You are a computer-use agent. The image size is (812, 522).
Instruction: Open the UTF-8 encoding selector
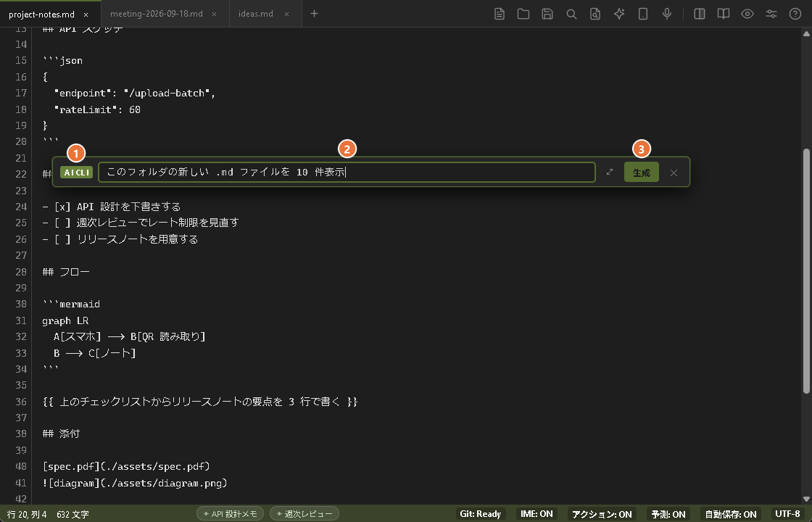click(787, 514)
